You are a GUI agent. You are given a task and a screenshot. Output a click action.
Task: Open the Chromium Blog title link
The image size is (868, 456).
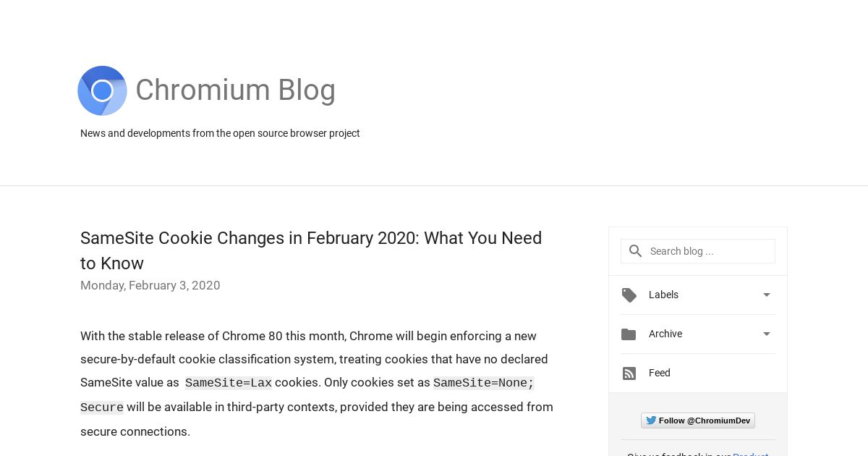(x=235, y=90)
